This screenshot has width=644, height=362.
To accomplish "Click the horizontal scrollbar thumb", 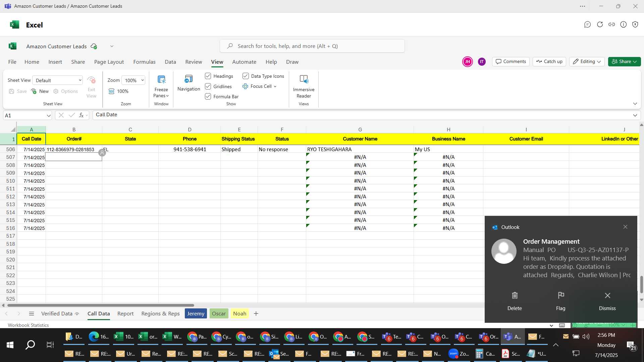I will 101,305.
